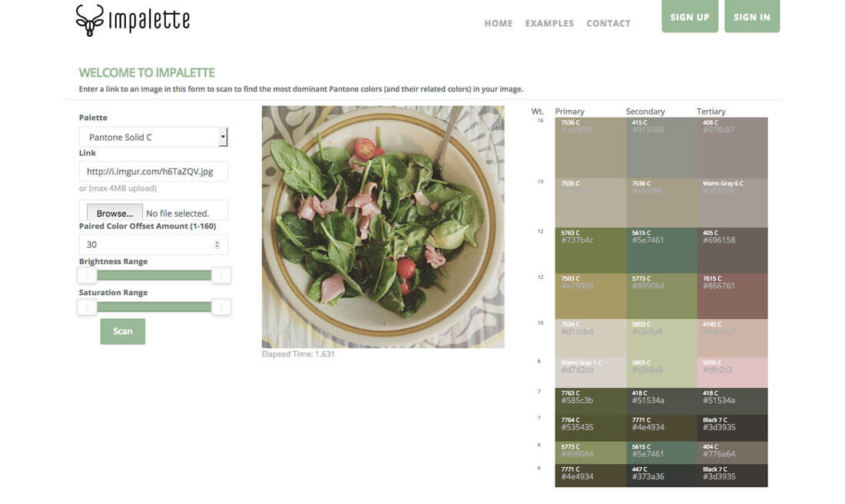The height and width of the screenshot is (504, 845).
Task: Click Browse to upload a file
Action: tap(114, 213)
